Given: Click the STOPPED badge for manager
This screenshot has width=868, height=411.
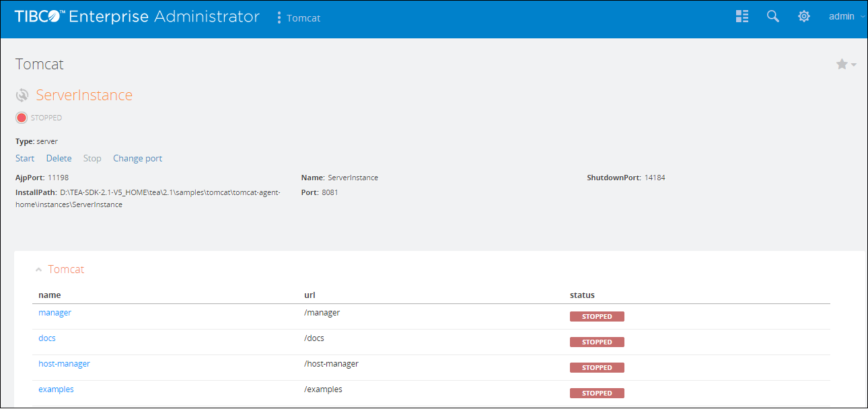Looking at the screenshot, I should 597,317.
